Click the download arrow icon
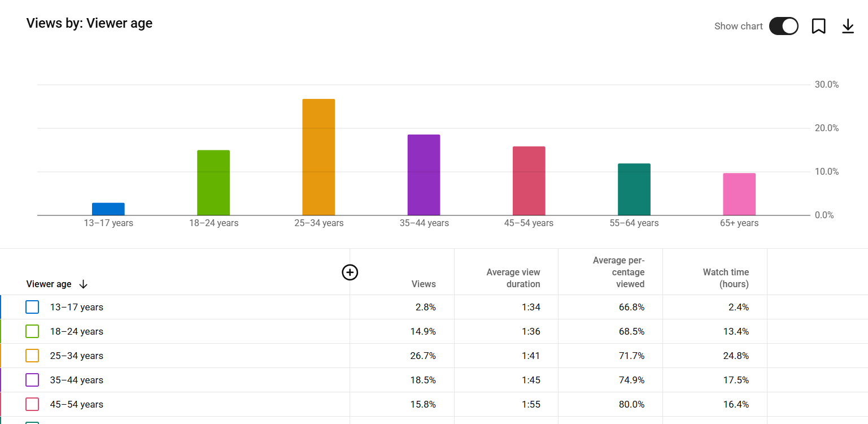The image size is (868, 424). tap(848, 26)
